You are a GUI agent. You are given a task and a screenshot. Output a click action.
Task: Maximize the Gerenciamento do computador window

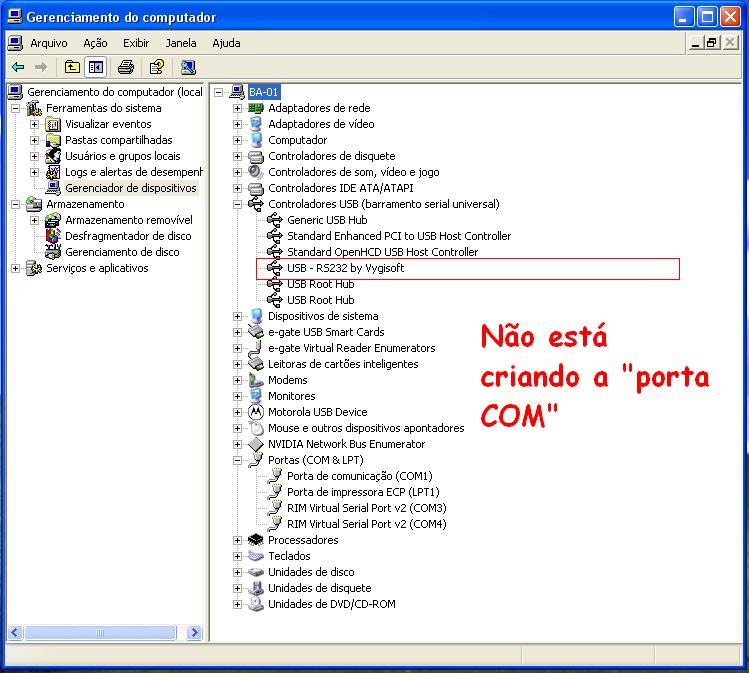[707, 17]
